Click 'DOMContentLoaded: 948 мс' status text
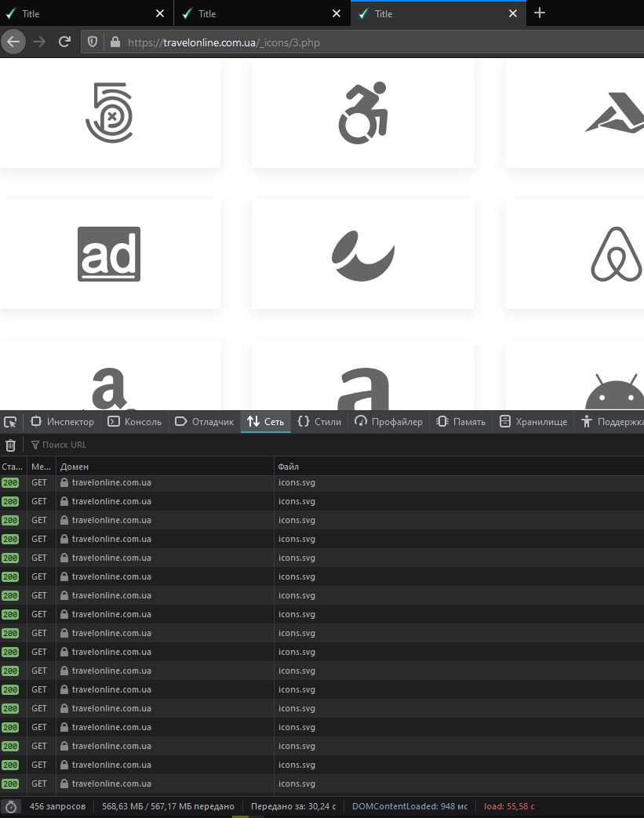 click(x=409, y=806)
